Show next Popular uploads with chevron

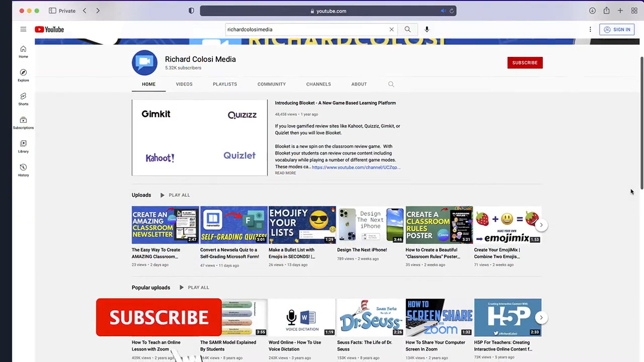pos(541,317)
